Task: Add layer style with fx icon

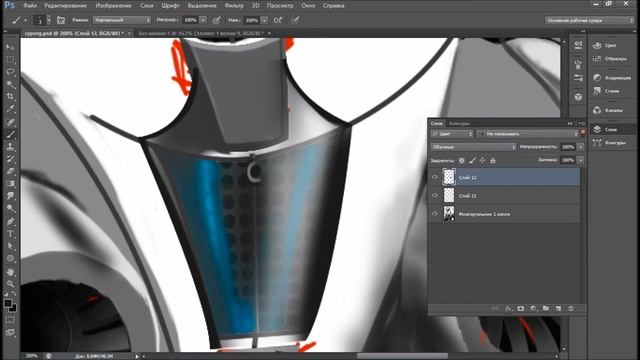Action: [x=508, y=309]
